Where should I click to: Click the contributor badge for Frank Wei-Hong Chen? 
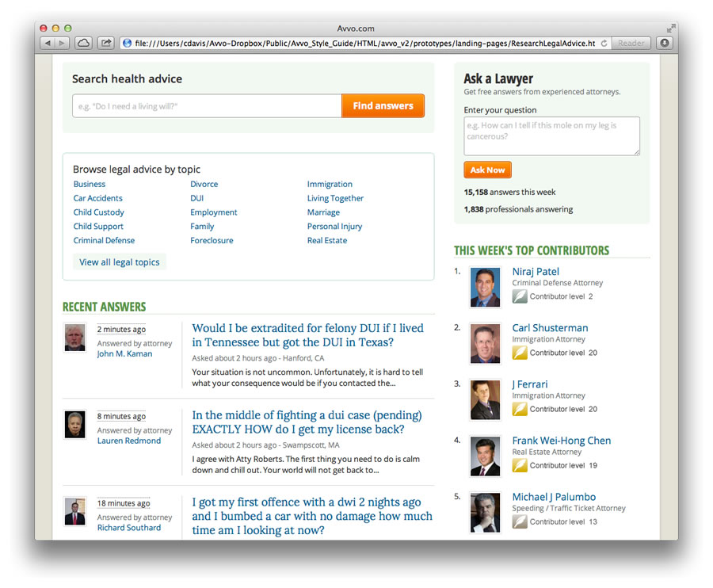point(520,466)
